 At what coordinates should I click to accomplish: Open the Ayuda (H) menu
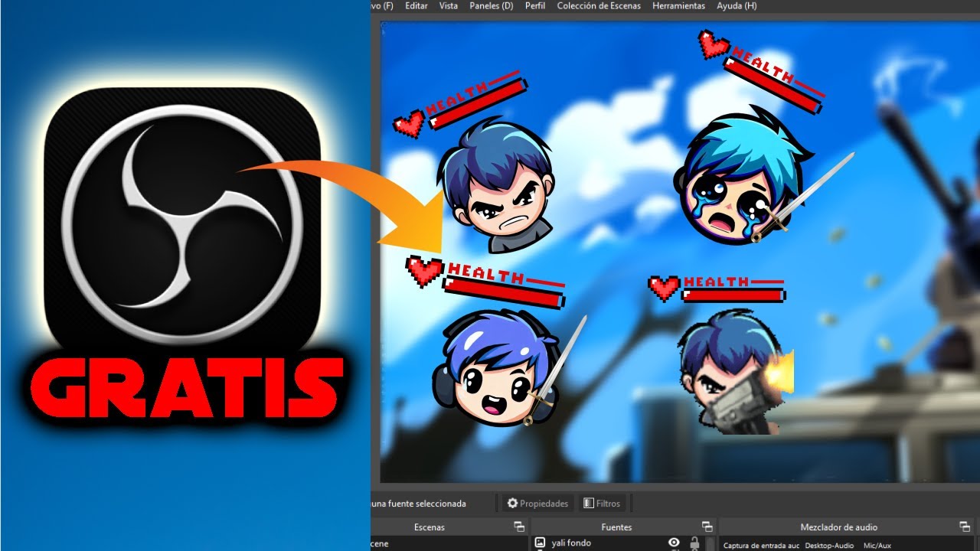point(737,5)
